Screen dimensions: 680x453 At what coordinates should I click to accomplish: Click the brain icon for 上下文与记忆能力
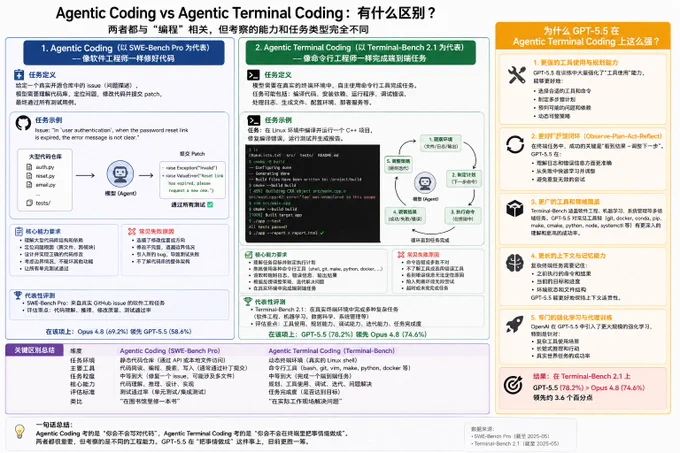tap(515, 263)
